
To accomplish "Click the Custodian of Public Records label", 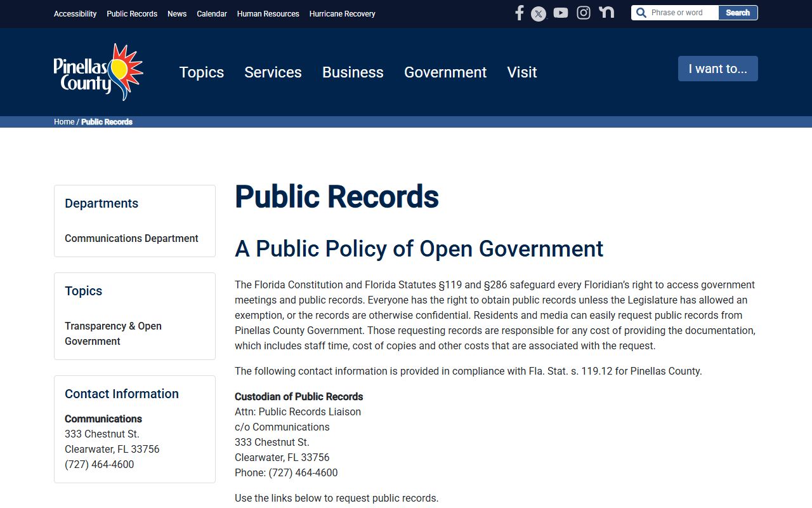I will (299, 397).
